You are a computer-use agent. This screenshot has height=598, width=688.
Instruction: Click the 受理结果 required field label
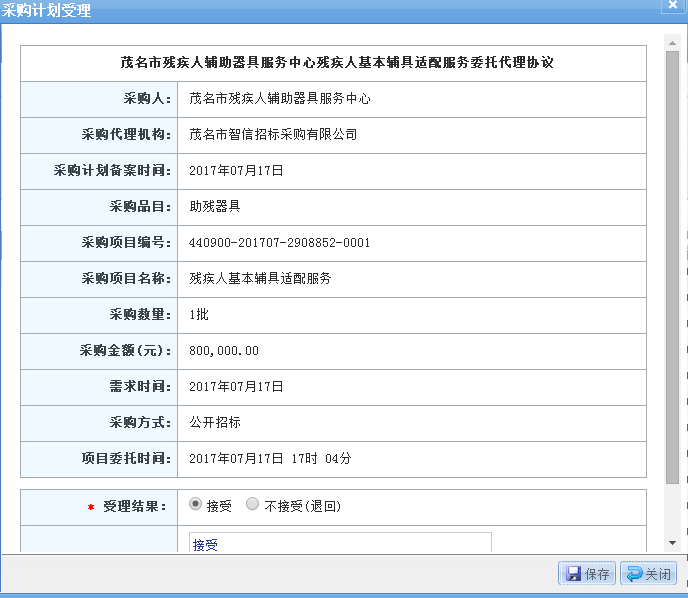point(135,507)
